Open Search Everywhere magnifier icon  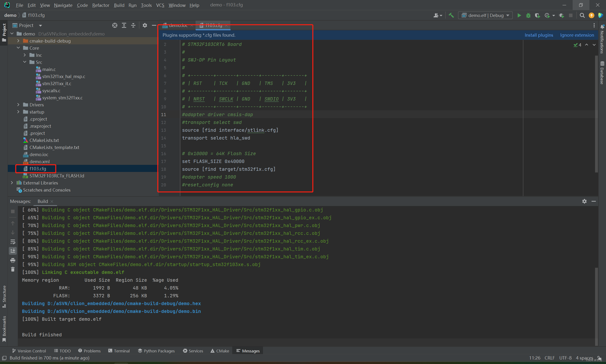582,15
